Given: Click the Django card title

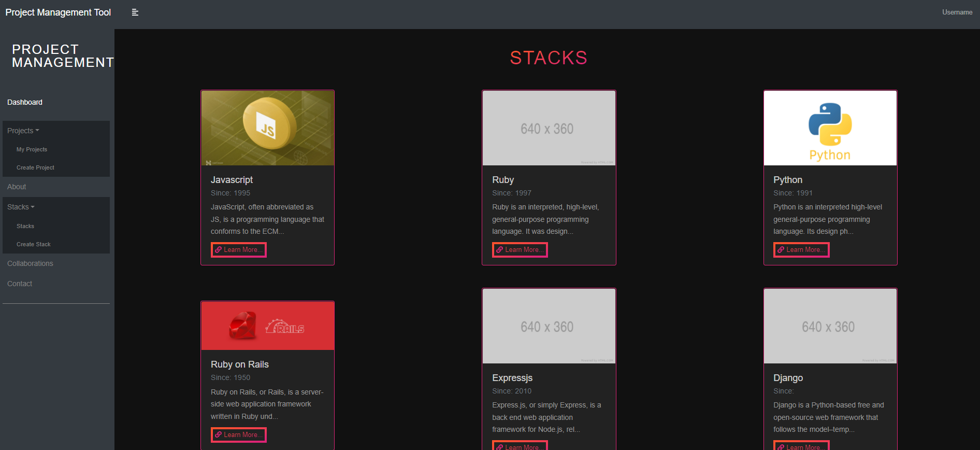Looking at the screenshot, I should pos(788,378).
